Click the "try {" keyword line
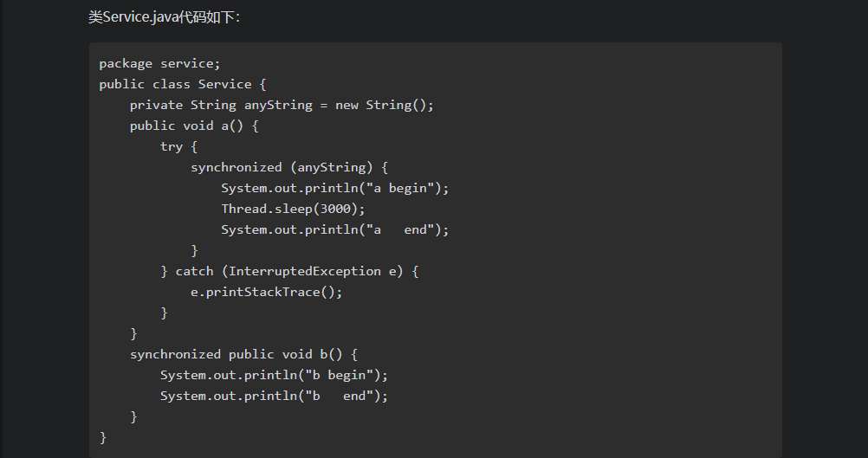Viewport: 868px width, 458px height. (178, 146)
